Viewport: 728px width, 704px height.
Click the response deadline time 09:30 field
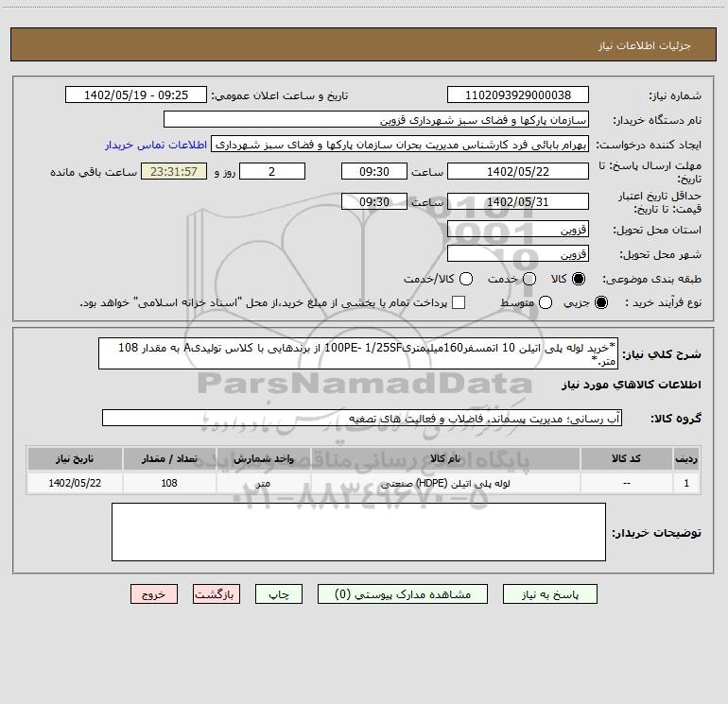[x=374, y=171]
